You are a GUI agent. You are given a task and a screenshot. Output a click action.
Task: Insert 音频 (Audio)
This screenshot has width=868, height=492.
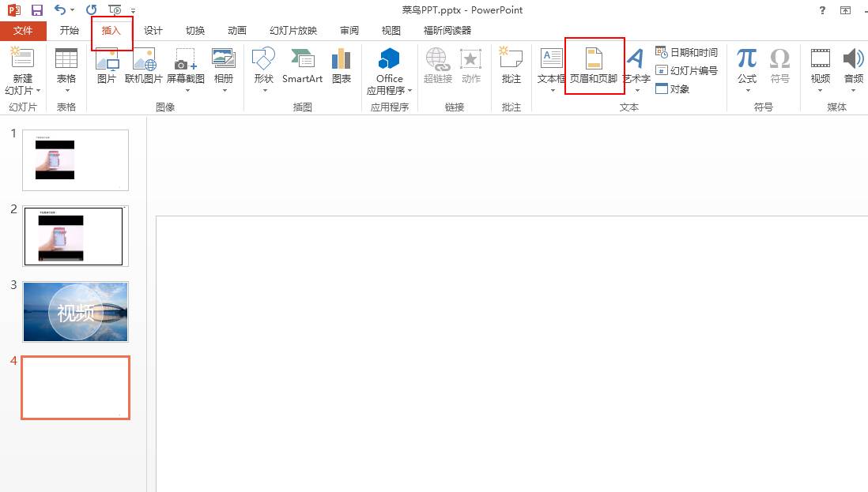854,69
